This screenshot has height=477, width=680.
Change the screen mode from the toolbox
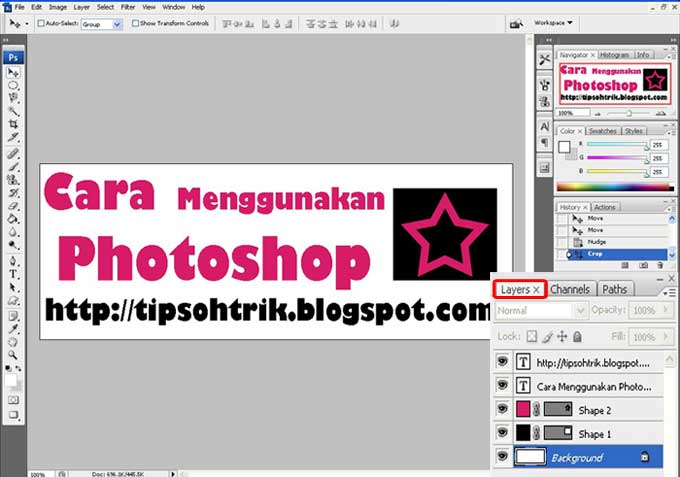click(13, 415)
